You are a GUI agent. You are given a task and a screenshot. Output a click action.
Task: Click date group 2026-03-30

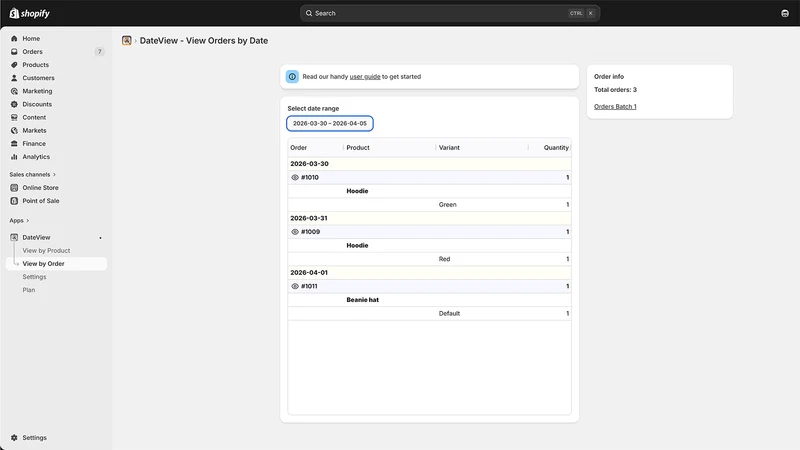pos(430,164)
